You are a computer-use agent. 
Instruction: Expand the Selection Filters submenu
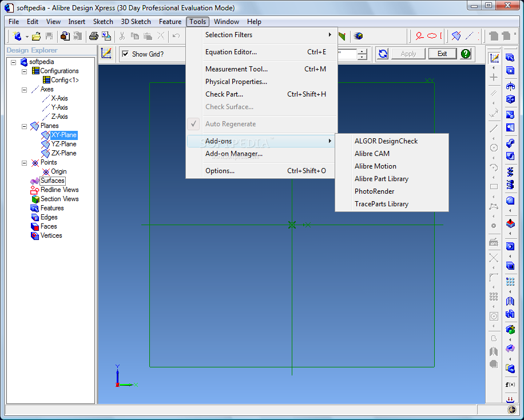coord(261,35)
